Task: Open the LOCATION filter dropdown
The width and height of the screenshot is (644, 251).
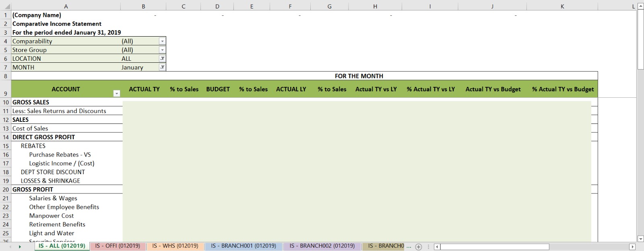Action: click(x=162, y=59)
